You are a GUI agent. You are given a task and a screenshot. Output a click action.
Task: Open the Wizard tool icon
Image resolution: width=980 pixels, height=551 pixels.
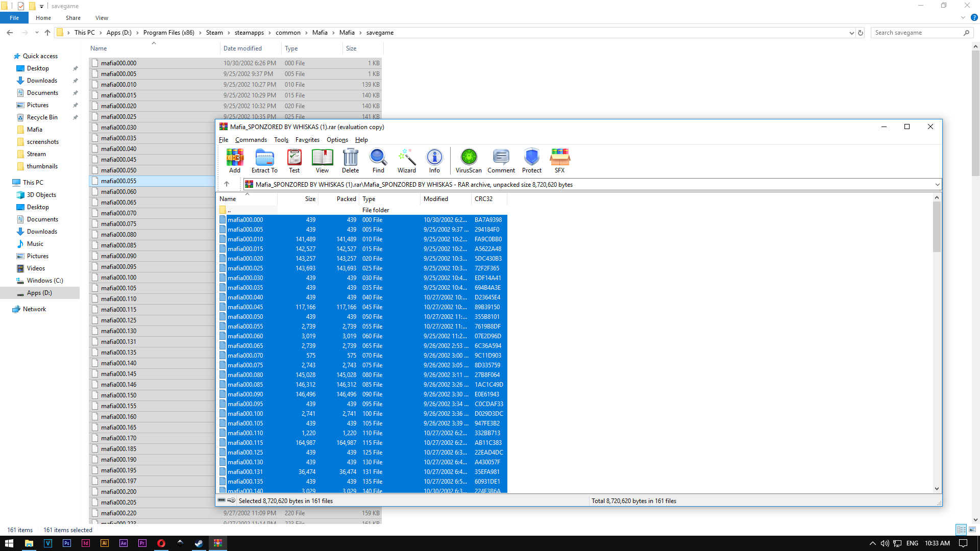406,161
